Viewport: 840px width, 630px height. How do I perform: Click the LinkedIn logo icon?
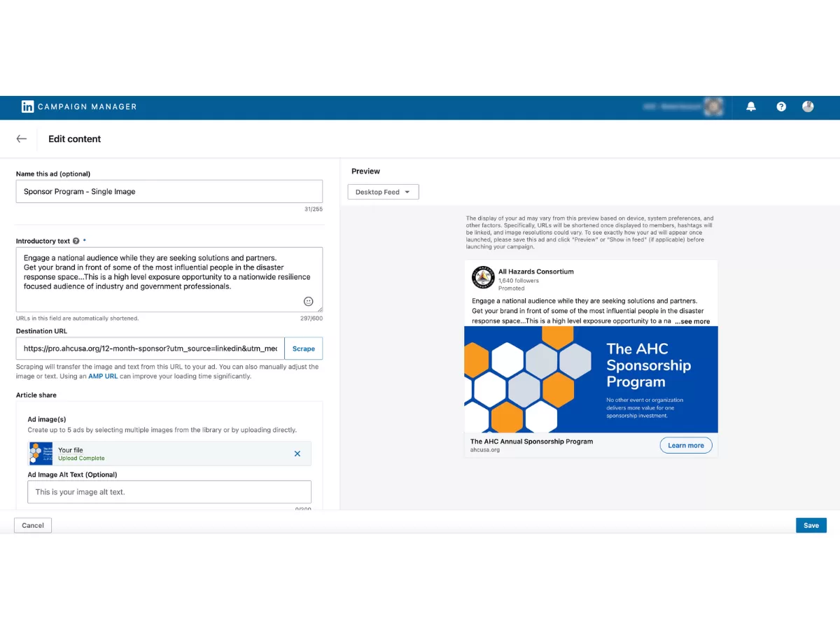pyautogui.click(x=27, y=106)
